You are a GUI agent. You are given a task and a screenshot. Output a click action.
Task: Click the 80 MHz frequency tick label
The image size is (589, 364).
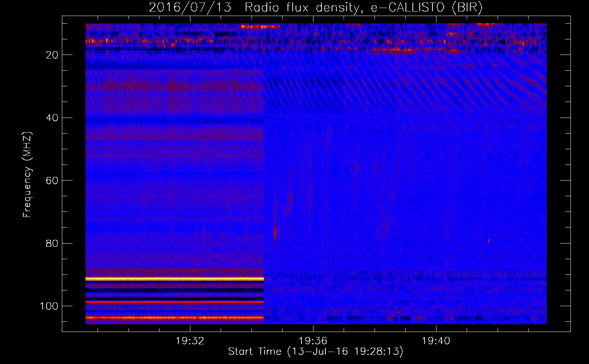tap(52, 244)
